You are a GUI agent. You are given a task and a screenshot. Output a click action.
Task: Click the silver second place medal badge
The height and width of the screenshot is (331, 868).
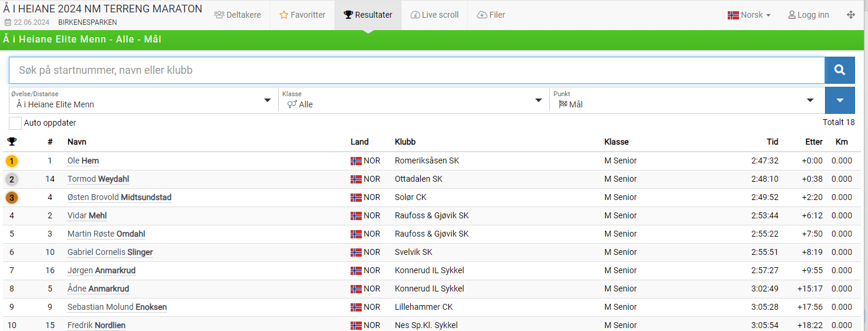point(12,179)
